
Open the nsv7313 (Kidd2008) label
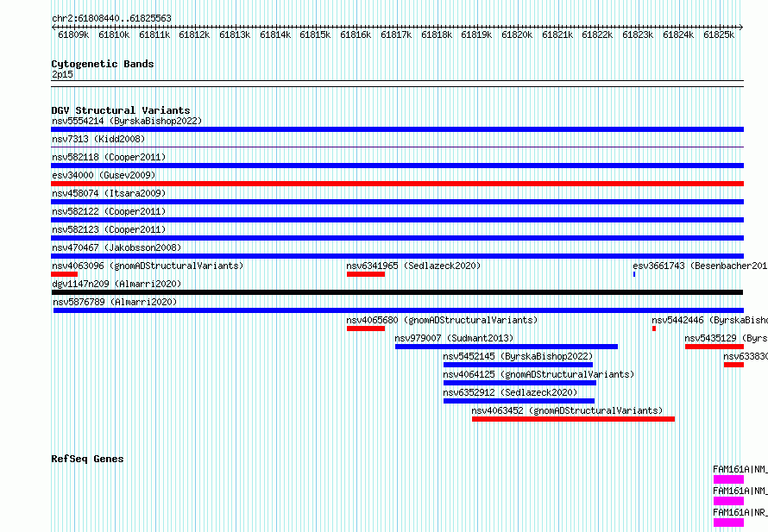click(x=98, y=139)
